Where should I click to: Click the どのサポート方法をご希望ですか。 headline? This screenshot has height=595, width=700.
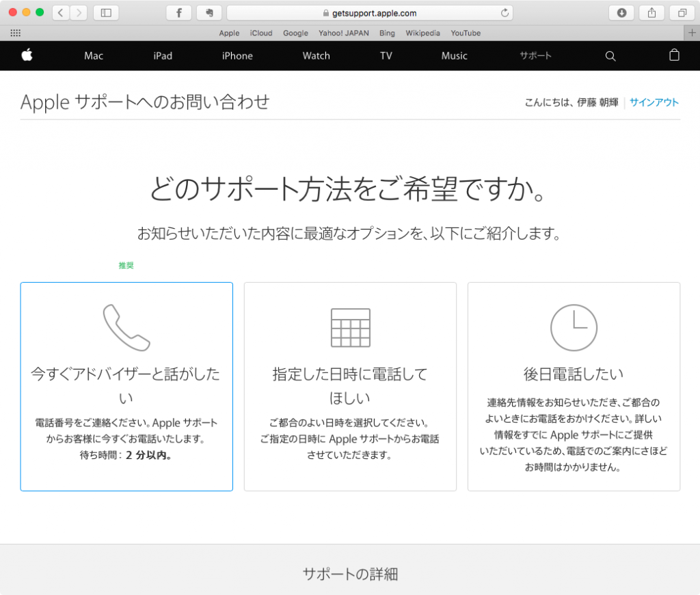pos(348,189)
